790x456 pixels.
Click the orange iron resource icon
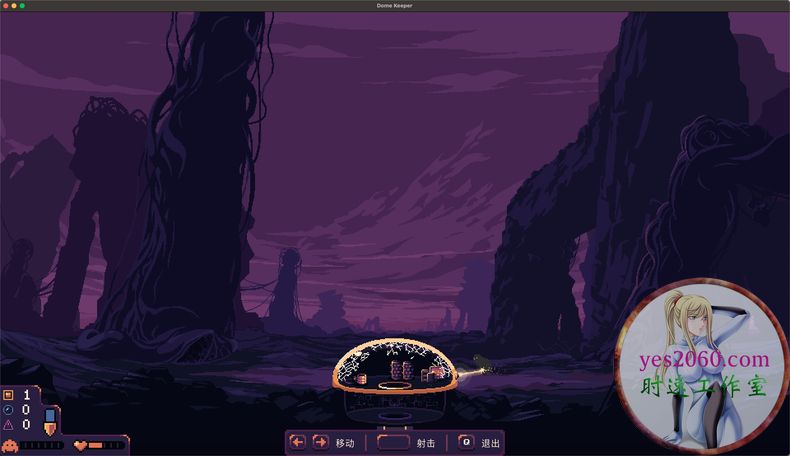[8, 395]
